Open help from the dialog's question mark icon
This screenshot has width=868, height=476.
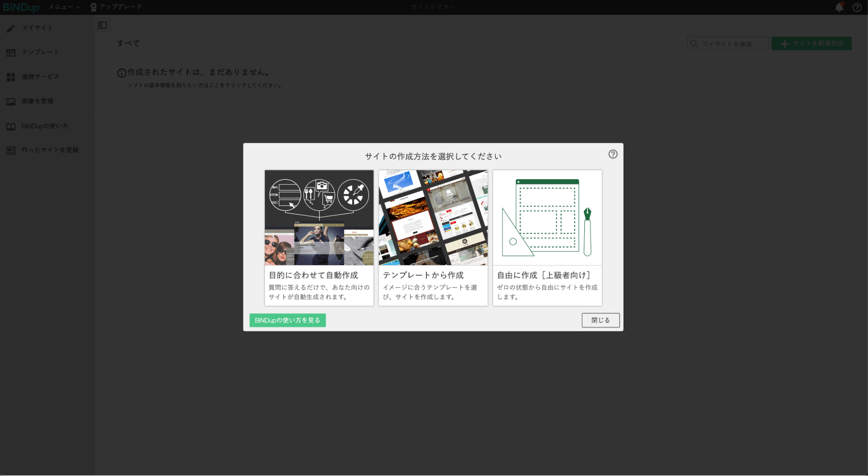(x=613, y=154)
